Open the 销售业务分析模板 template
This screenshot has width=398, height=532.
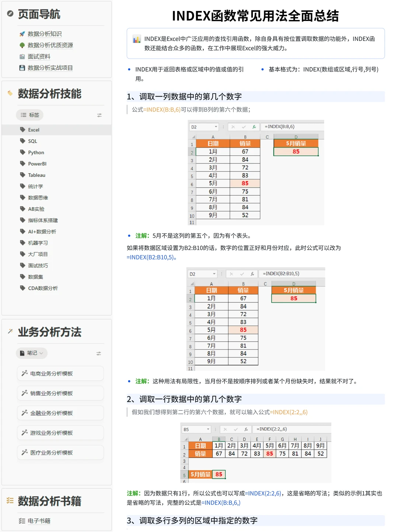[60, 393]
